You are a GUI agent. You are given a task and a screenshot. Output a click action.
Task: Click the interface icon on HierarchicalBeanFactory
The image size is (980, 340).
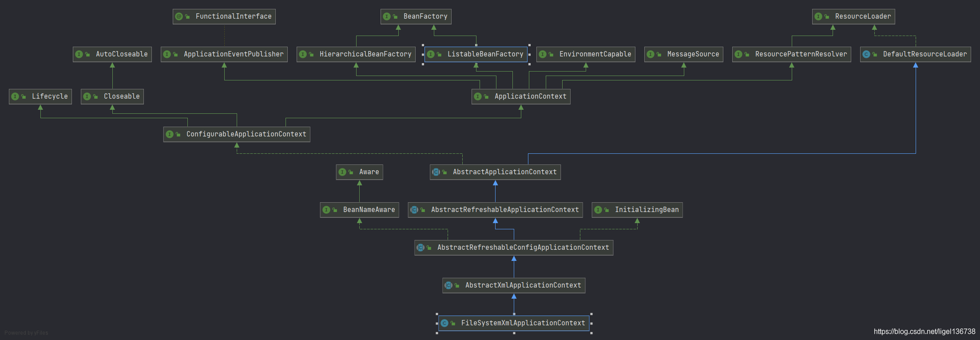click(303, 54)
